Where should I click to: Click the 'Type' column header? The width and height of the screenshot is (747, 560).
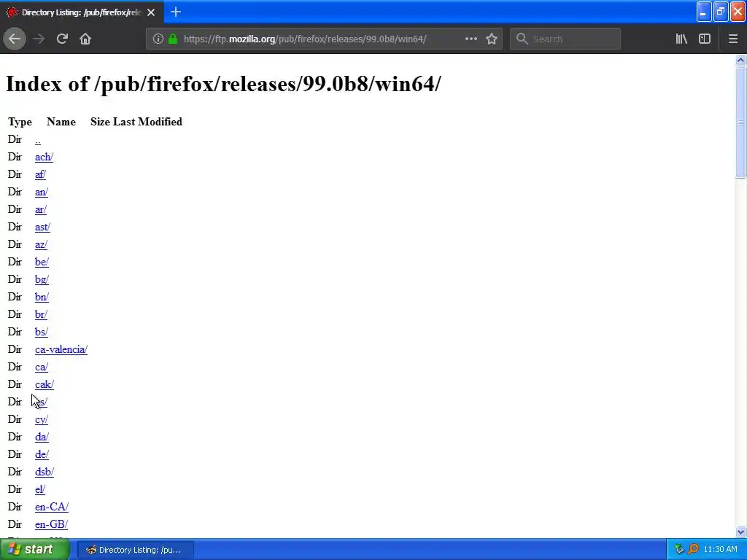(20, 122)
